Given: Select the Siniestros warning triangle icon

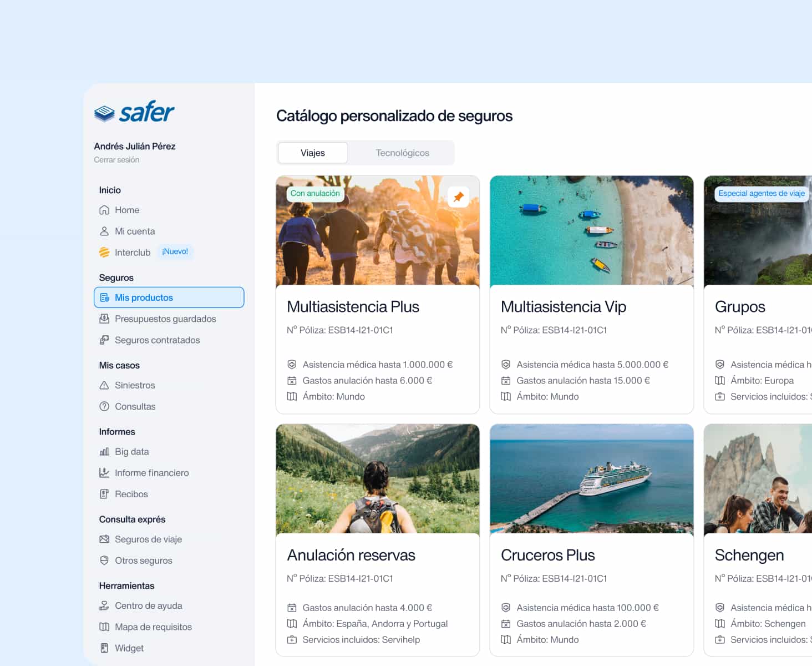Looking at the screenshot, I should point(104,385).
